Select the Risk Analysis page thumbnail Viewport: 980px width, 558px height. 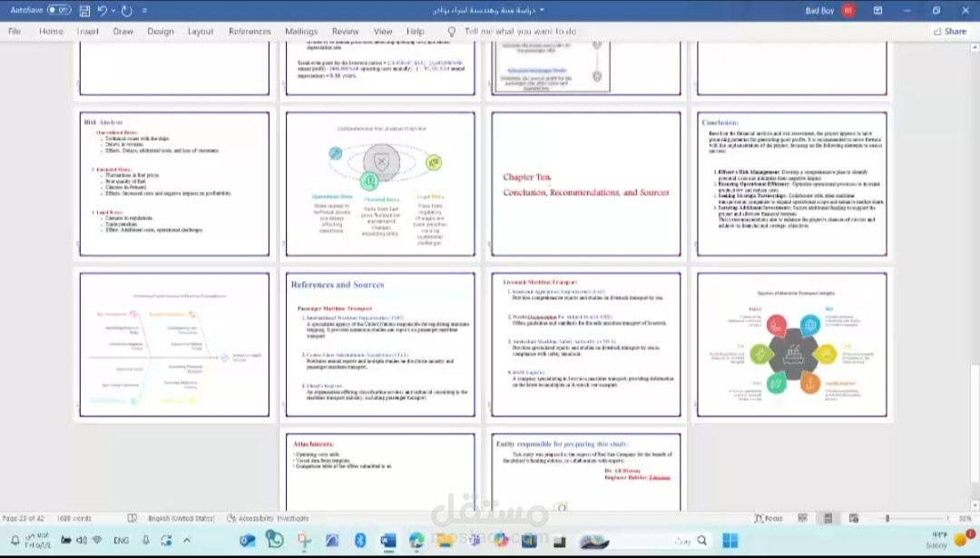(174, 183)
